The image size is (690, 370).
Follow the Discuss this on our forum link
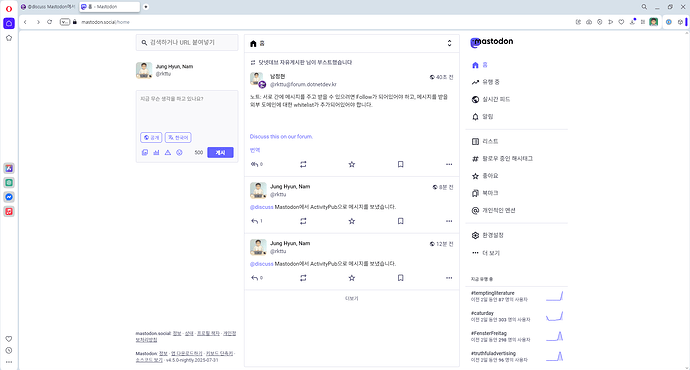click(281, 136)
